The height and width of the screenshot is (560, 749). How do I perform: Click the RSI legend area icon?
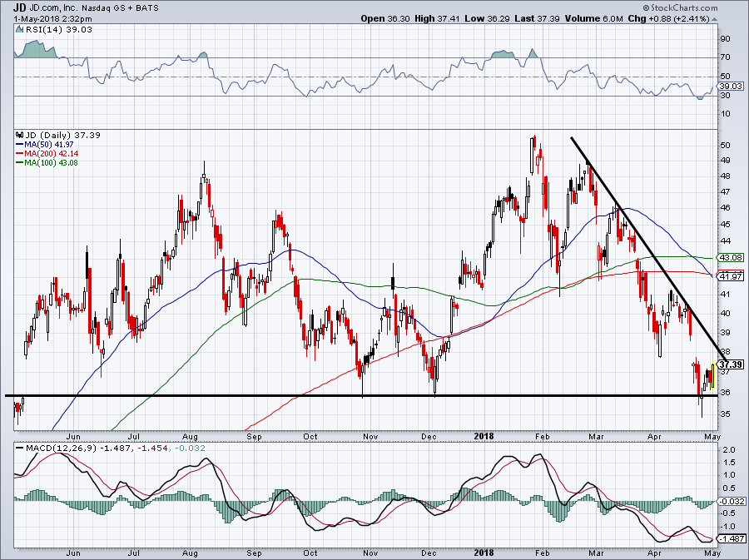tap(19, 30)
